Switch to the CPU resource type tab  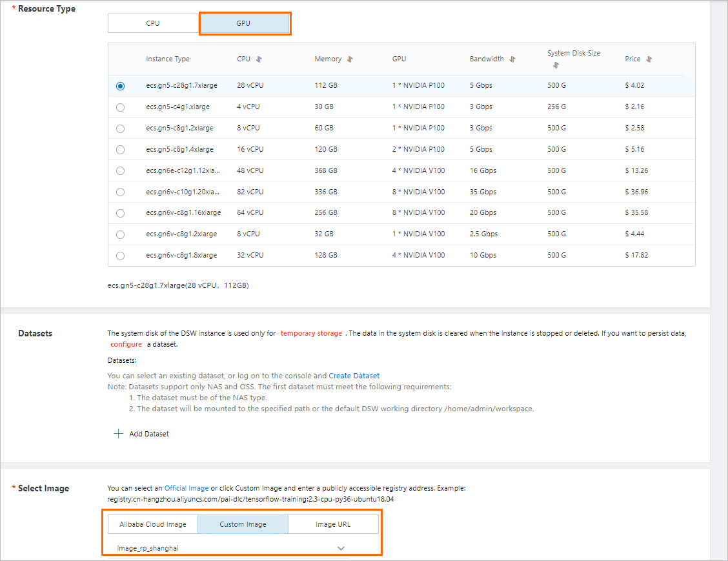[x=153, y=23]
